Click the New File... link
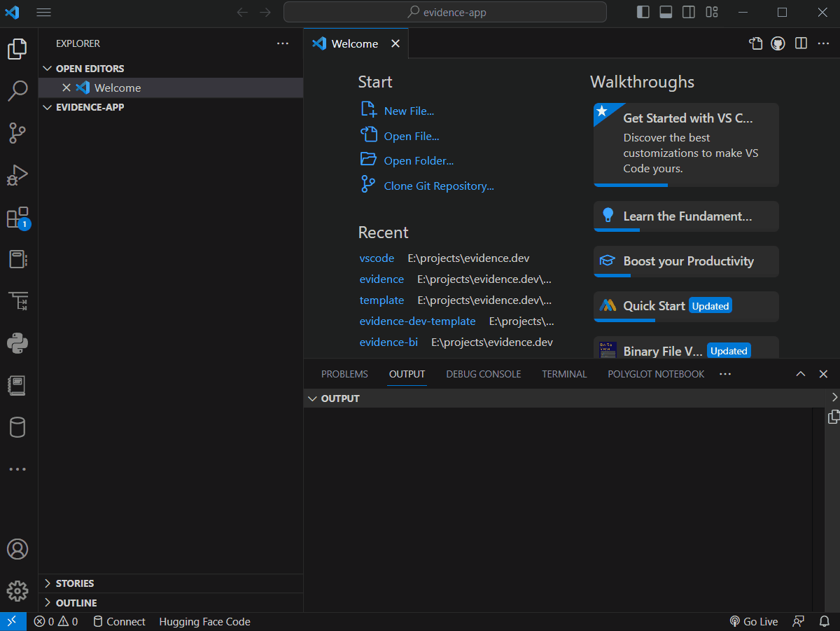 click(x=409, y=111)
